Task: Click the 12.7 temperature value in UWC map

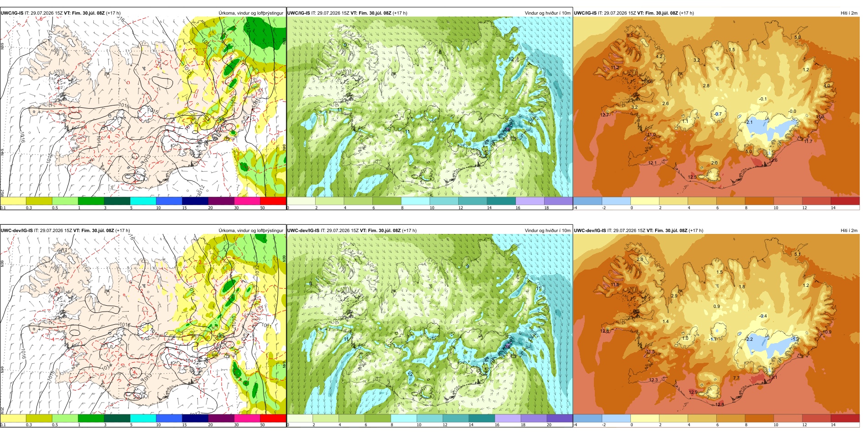Action: (604, 115)
